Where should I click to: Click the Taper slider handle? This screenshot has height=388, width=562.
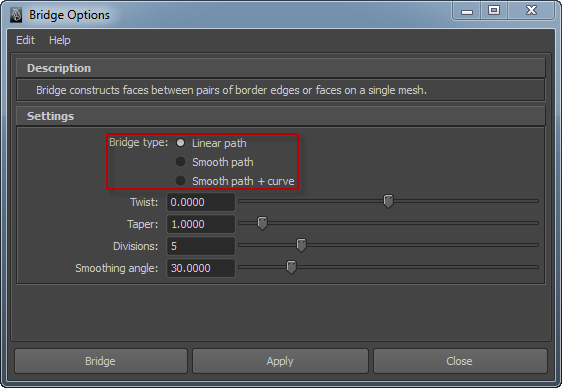point(262,223)
